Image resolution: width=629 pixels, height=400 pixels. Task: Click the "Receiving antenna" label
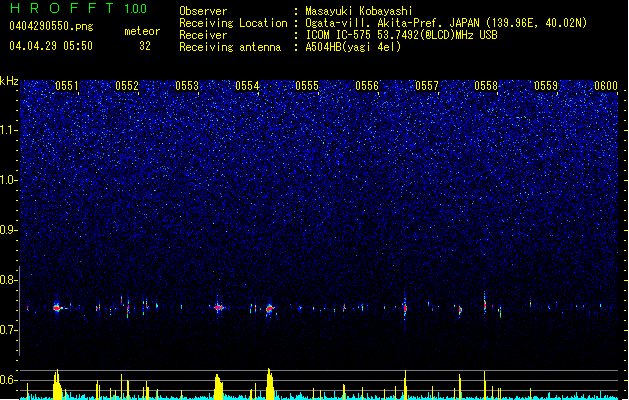[x=230, y=47]
